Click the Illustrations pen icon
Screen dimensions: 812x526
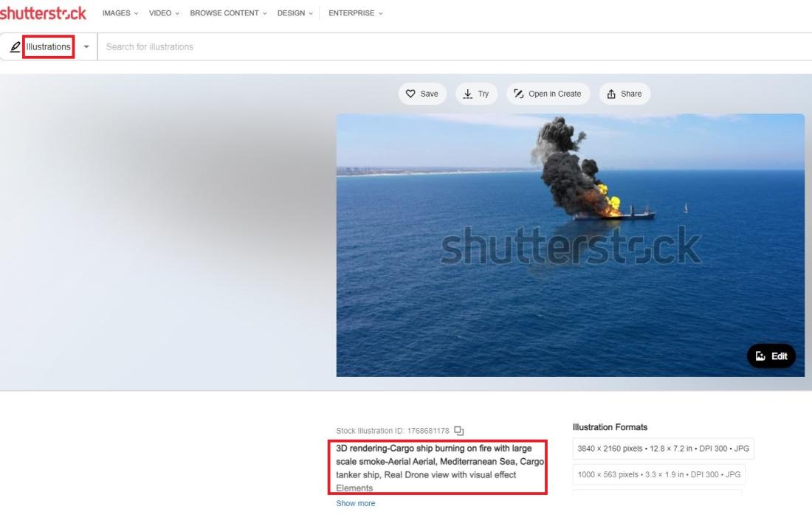[x=15, y=46]
